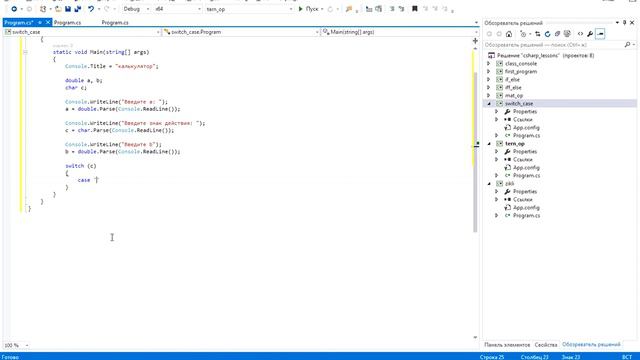Select the switch_case project in the tree
This screenshot has width=640, height=360.
(519, 104)
